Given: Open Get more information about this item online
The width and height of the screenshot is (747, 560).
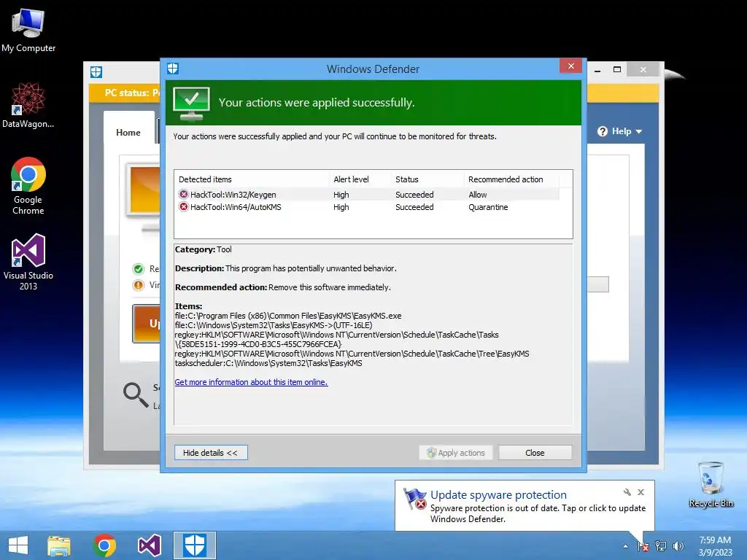Looking at the screenshot, I should coord(251,382).
